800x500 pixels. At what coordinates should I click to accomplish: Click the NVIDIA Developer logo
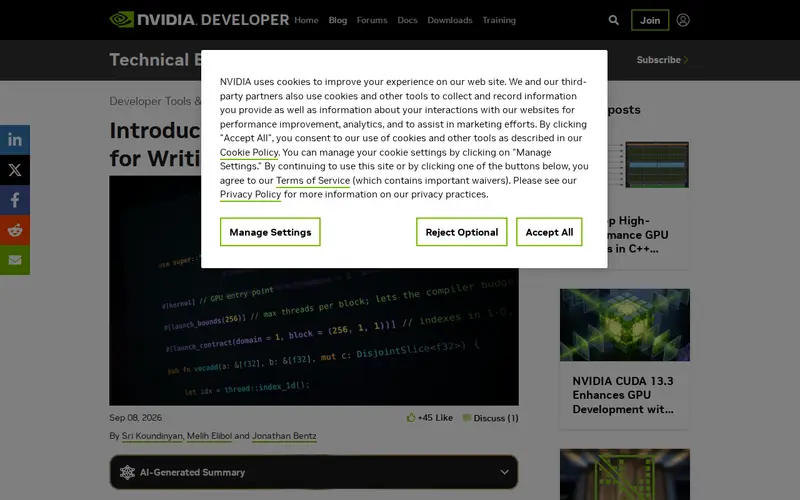click(199, 20)
